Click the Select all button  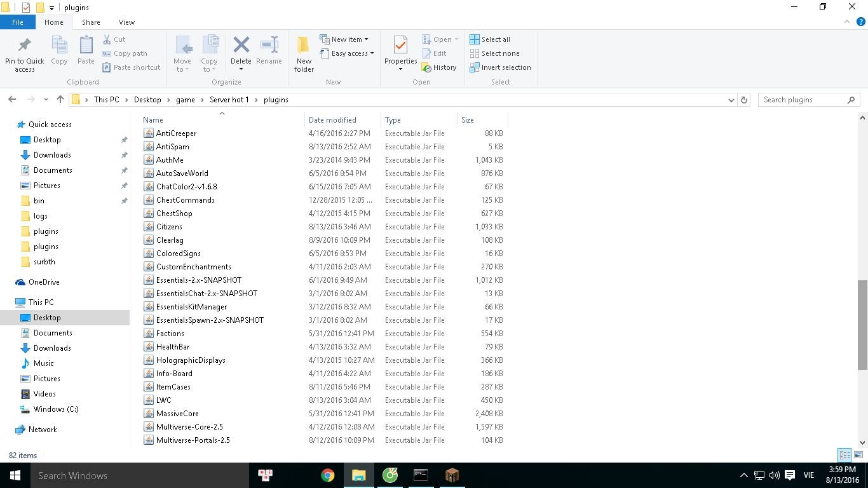(490, 39)
